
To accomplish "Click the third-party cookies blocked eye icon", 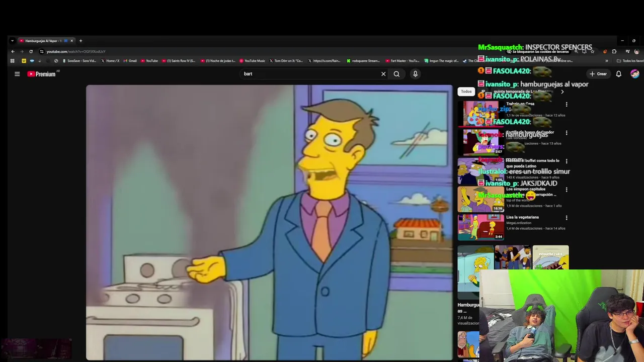I will [509, 51].
